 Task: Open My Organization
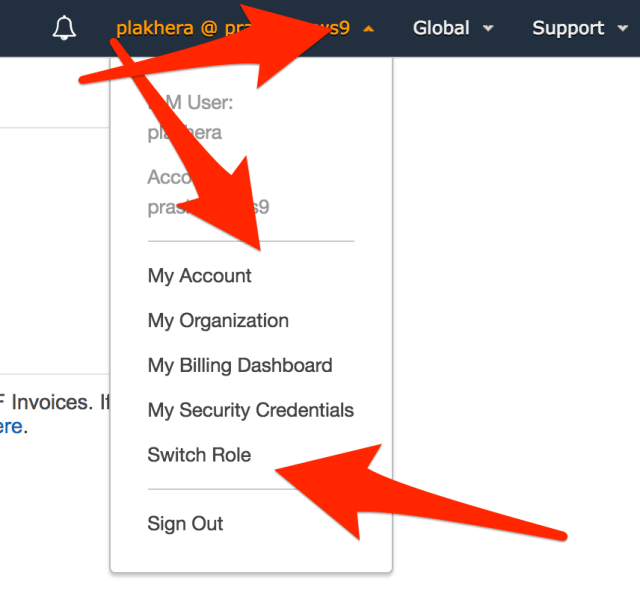point(218,321)
